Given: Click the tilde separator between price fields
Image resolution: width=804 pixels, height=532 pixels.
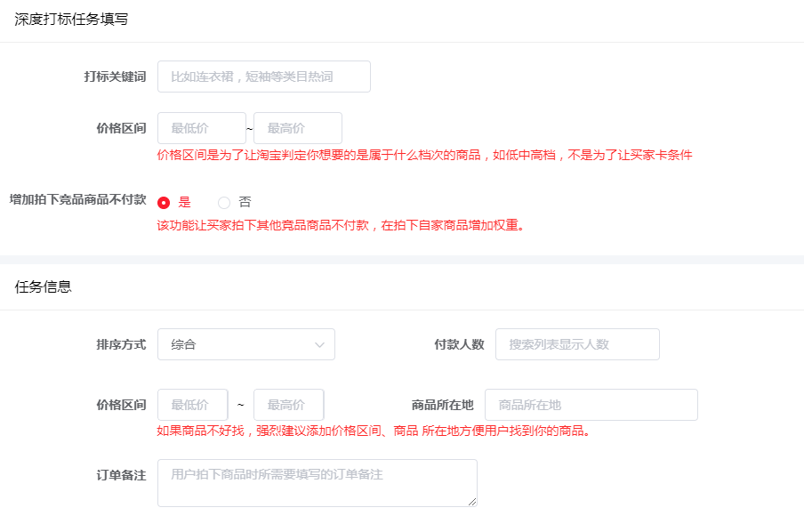Looking at the screenshot, I should [x=250, y=128].
